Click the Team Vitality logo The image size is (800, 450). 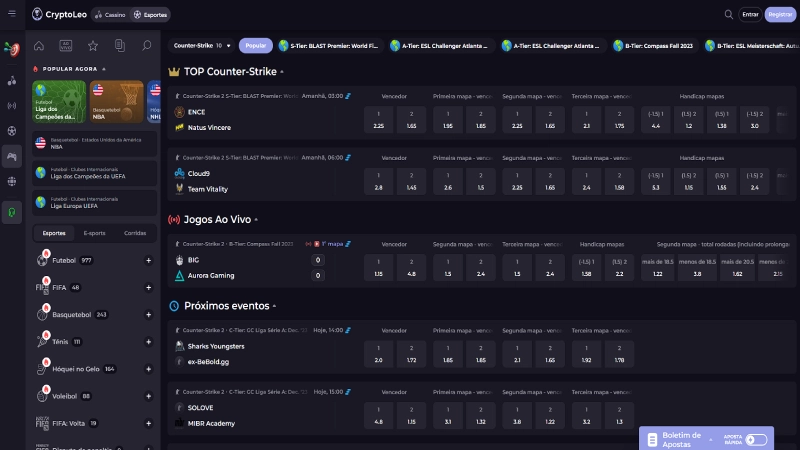(179, 189)
